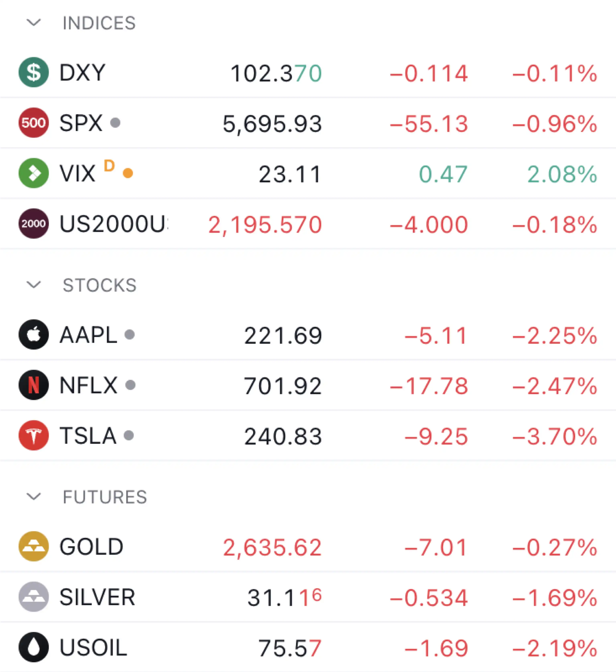Click the VIX delayed data D badge

point(109,166)
